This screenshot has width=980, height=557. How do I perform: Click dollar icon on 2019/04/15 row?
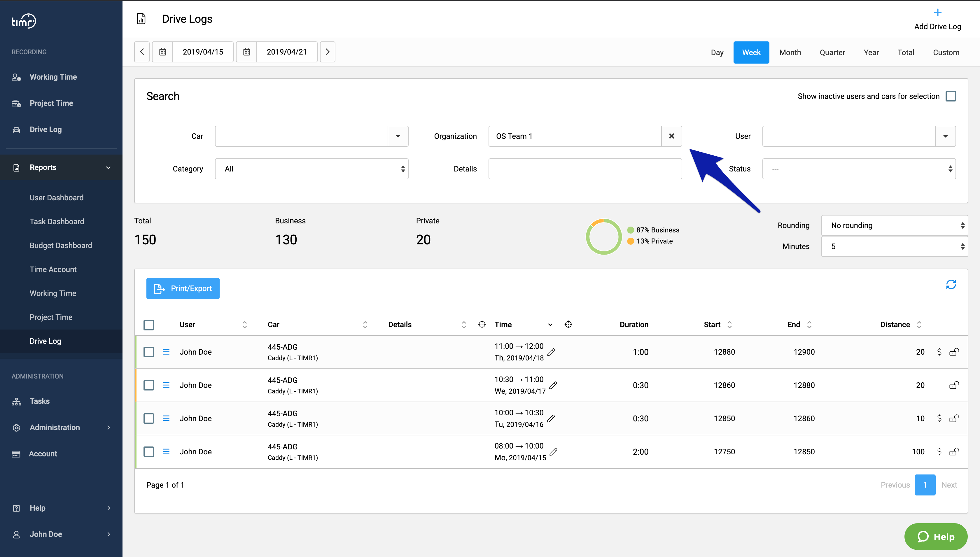click(x=939, y=452)
